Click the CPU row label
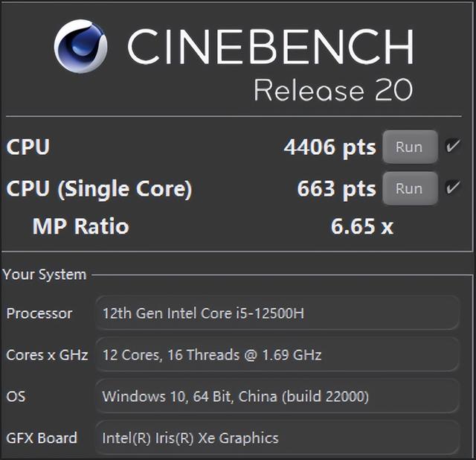Screen dimensions: 476x460 click(28, 147)
